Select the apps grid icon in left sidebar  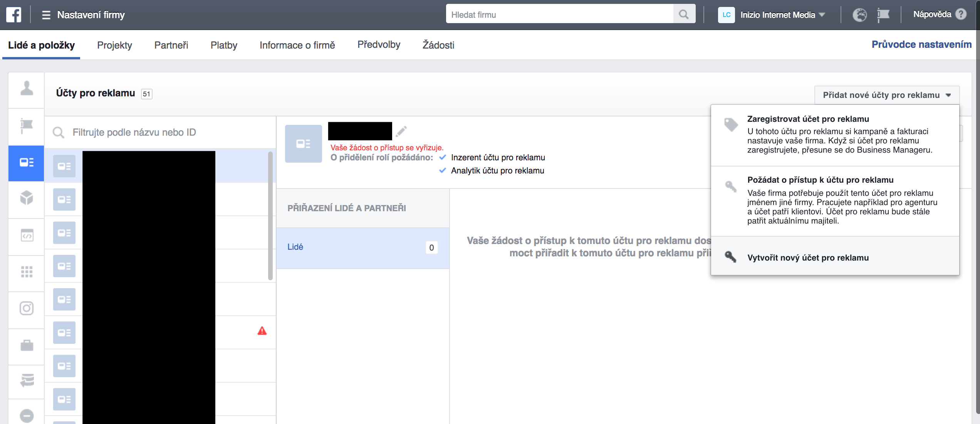[x=27, y=272]
